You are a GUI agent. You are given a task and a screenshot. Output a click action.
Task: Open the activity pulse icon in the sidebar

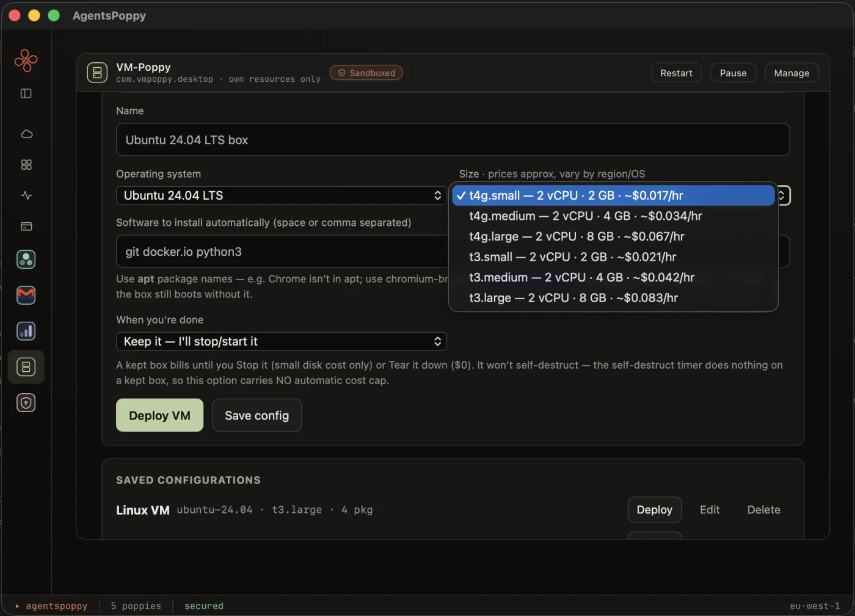pos(26,195)
